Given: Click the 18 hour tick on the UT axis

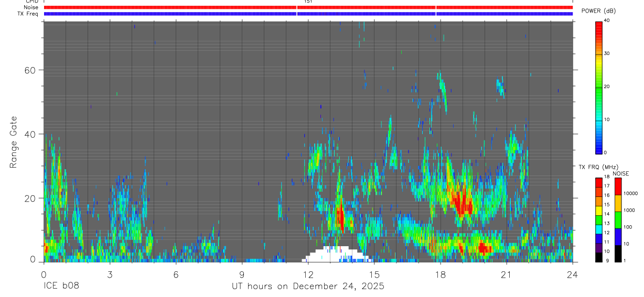Looking at the screenshot, I should (x=441, y=274).
